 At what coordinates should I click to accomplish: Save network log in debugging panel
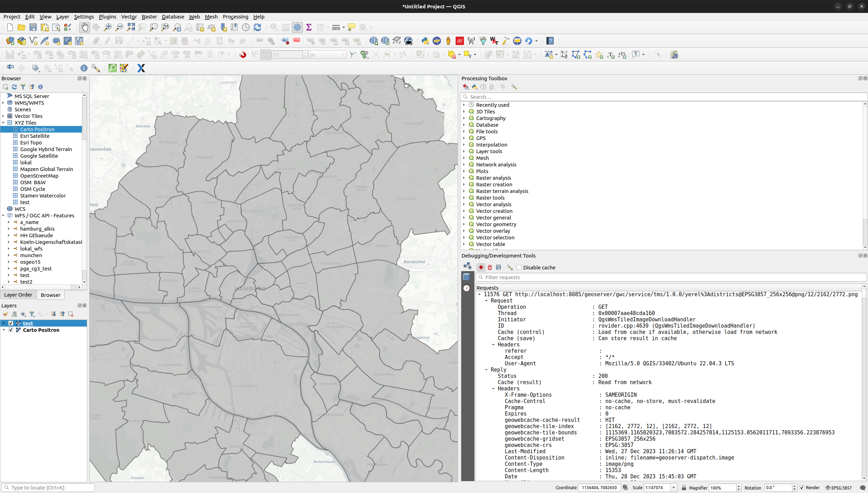tap(498, 268)
